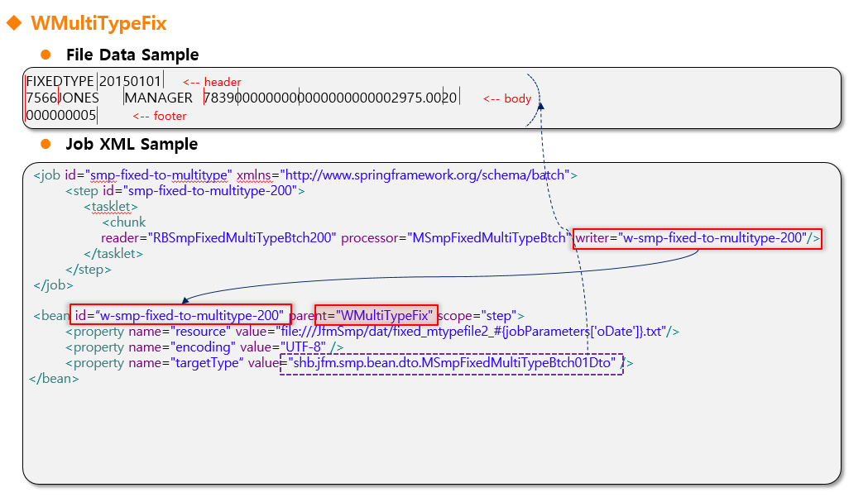Select the red '<-- header' annotation

(x=212, y=82)
